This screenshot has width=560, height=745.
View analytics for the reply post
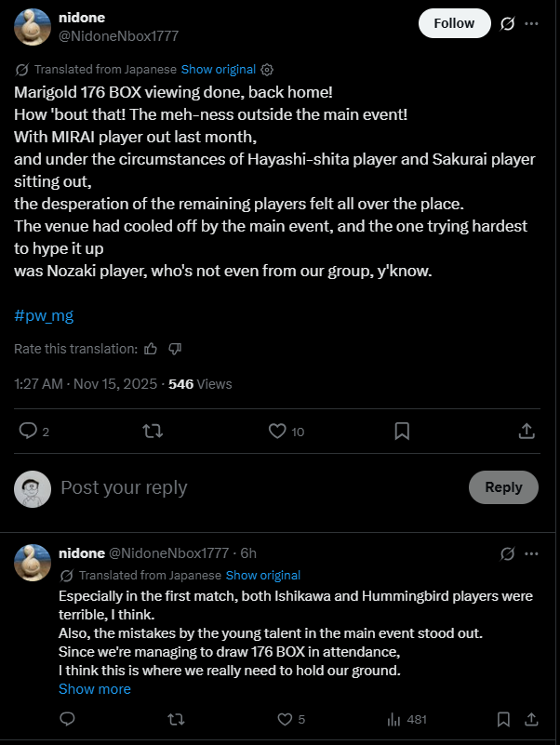pyautogui.click(x=393, y=719)
